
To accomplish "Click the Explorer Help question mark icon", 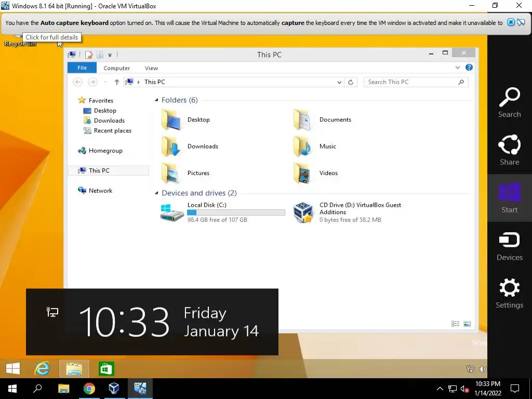I will click(x=469, y=68).
